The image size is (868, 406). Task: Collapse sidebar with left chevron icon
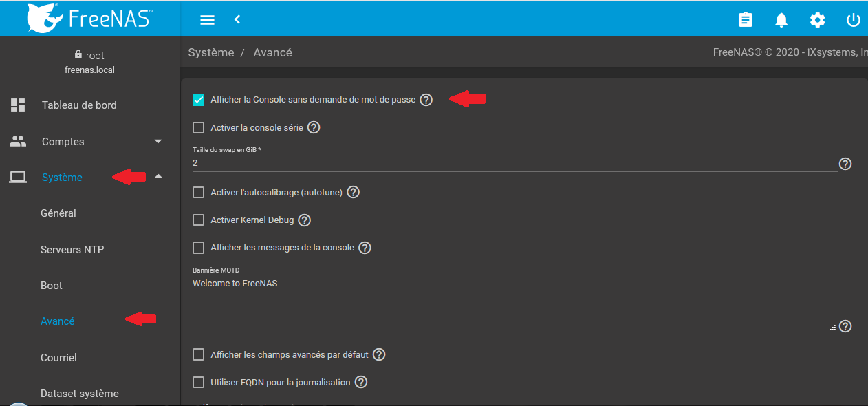[237, 20]
